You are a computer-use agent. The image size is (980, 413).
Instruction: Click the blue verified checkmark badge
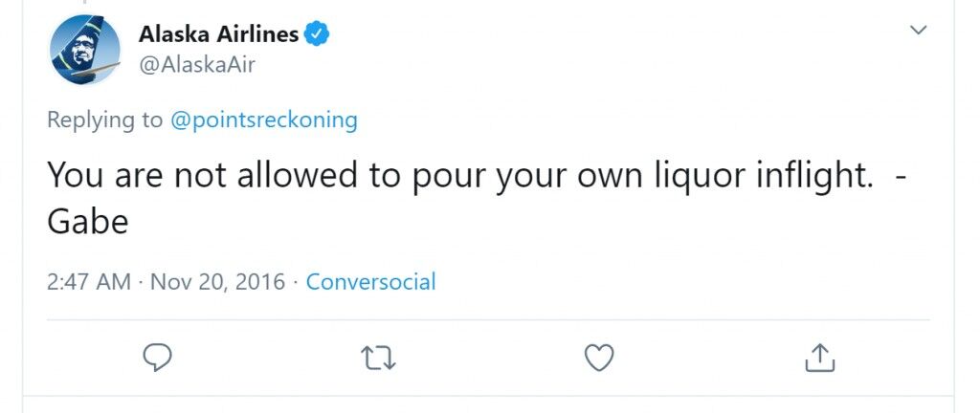point(316,33)
